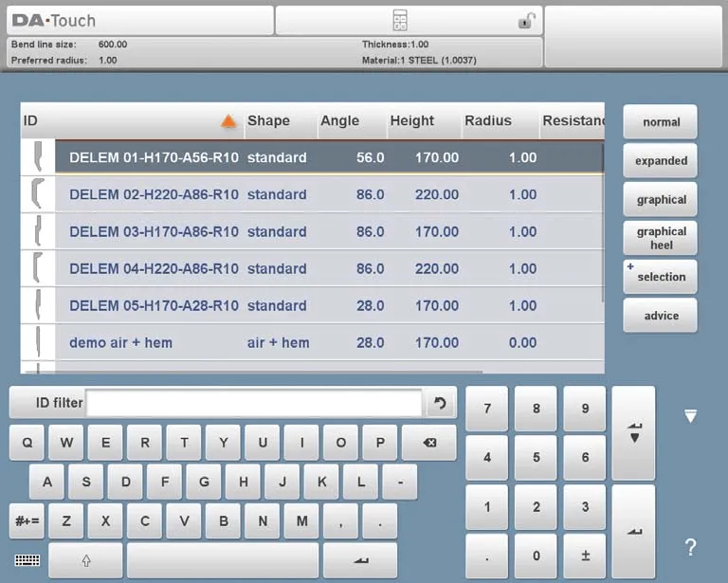
Task: Switch to the expanded view
Action: coord(660,160)
